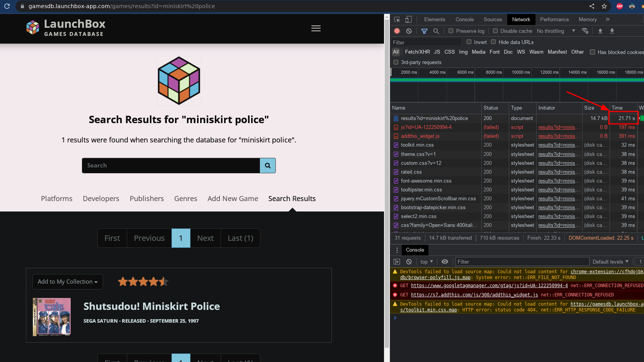Click the search magnifier button

tap(268, 166)
